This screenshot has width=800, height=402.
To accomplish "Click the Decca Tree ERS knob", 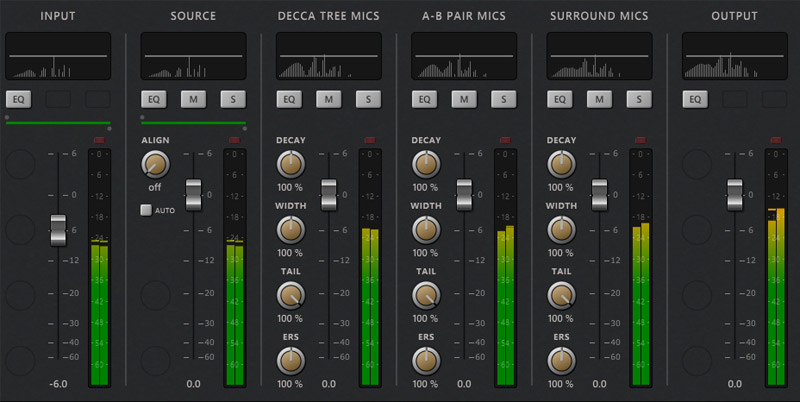I will [x=290, y=360].
